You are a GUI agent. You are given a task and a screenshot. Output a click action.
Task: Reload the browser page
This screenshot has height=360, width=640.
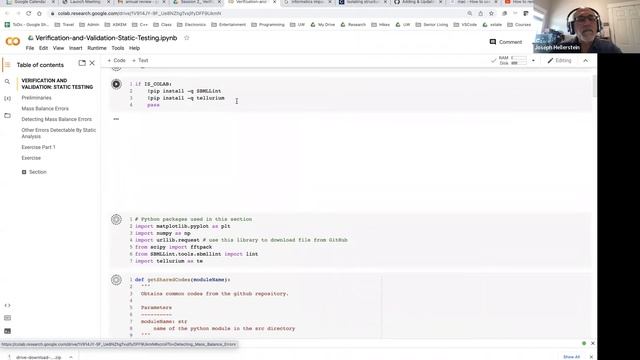pos(29,13)
